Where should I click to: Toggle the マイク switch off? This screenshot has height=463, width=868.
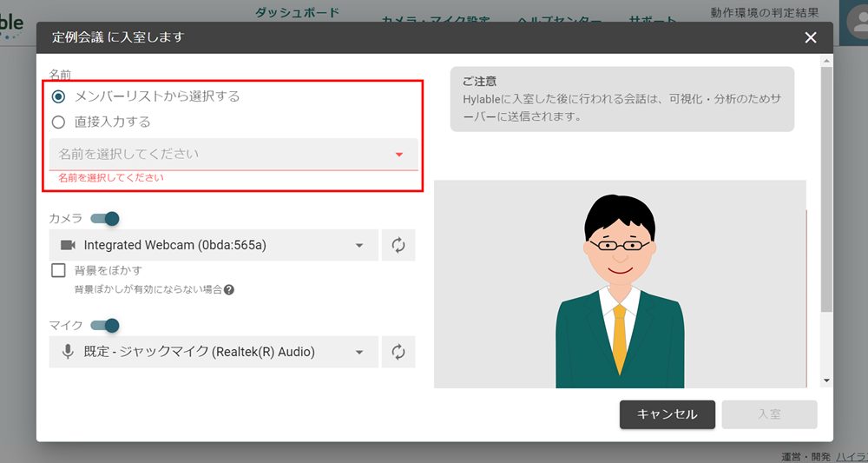point(105,325)
